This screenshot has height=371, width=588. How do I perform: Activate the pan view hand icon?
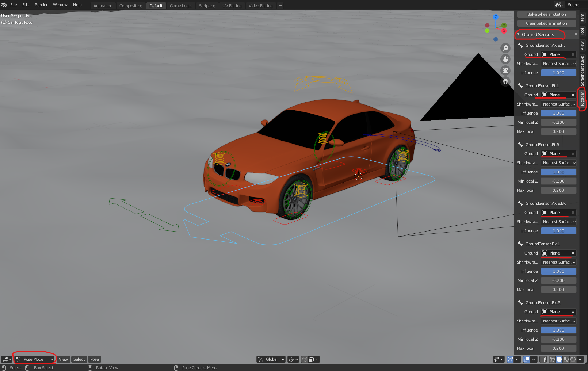coord(505,59)
